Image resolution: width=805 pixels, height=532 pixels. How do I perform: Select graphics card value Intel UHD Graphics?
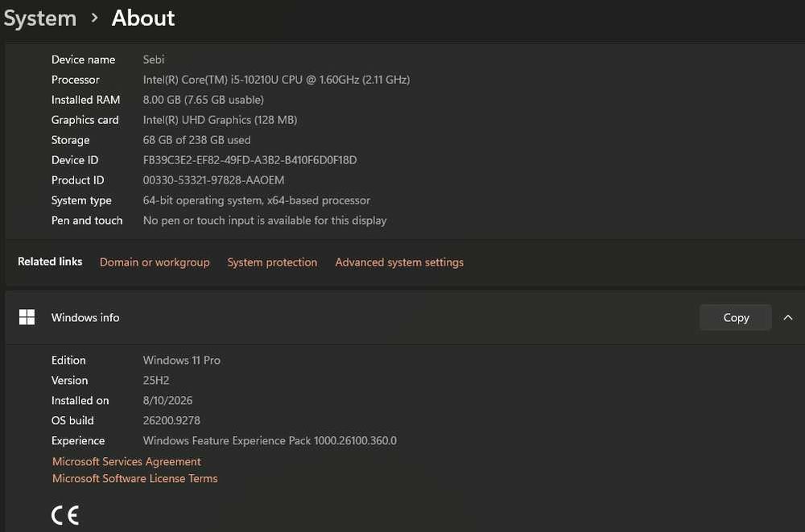pyautogui.click(x=220, y=120)
